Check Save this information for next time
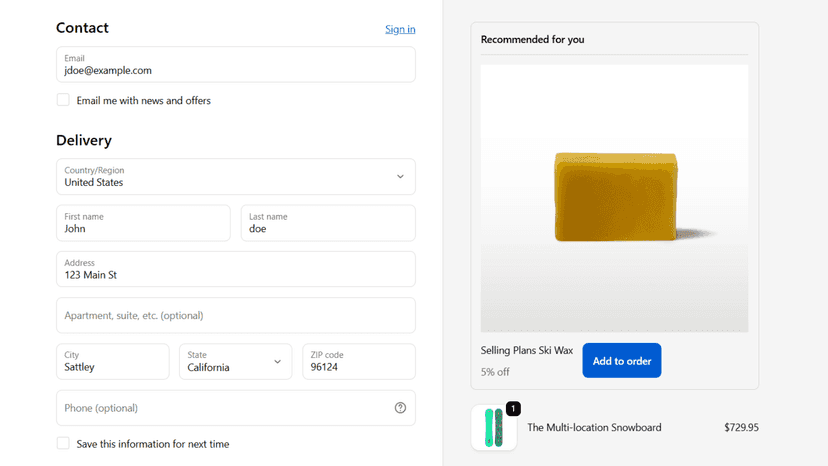Viewport: 828px width, 466px height. pyautogui.click(x=63, y=443)
